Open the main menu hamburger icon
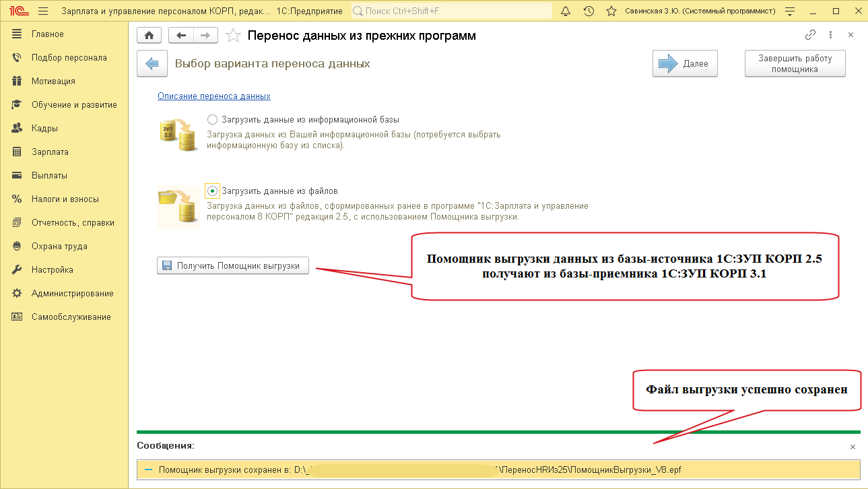Viewport: 868px width, 489px height. (x=44, y=11)
